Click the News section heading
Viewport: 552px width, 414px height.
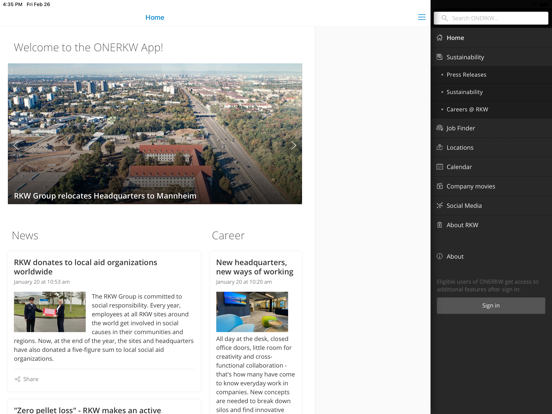coord(25,236)
